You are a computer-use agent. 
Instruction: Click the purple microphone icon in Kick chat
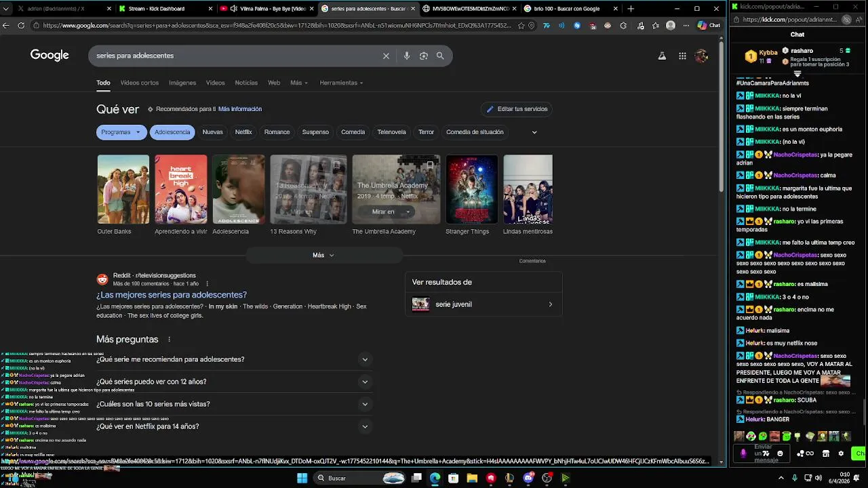pos(743,453)
